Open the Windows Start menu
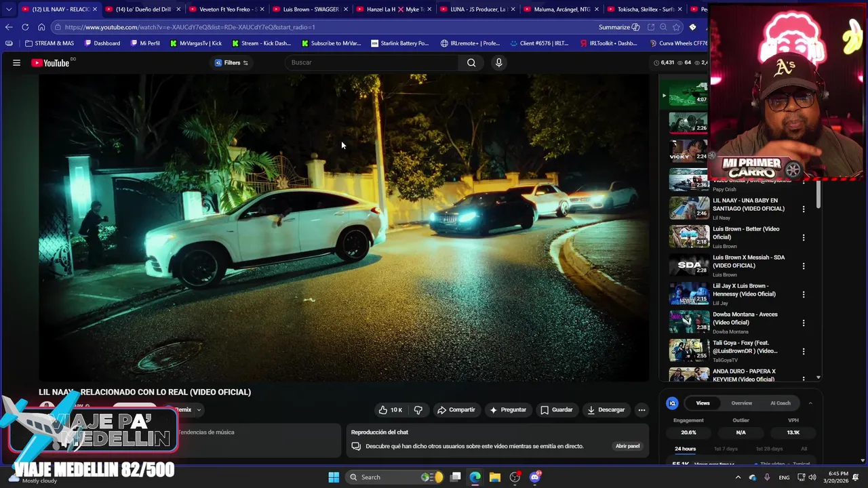 point(334,477)
